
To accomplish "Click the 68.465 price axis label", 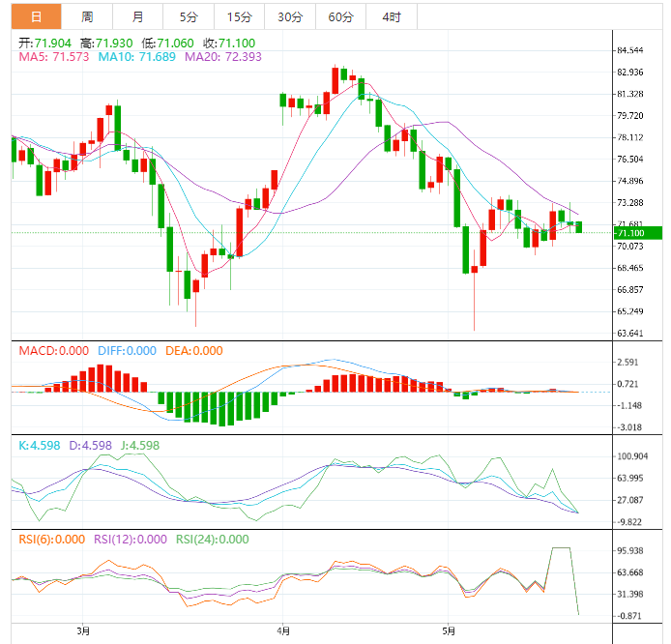I will (630, 268).
